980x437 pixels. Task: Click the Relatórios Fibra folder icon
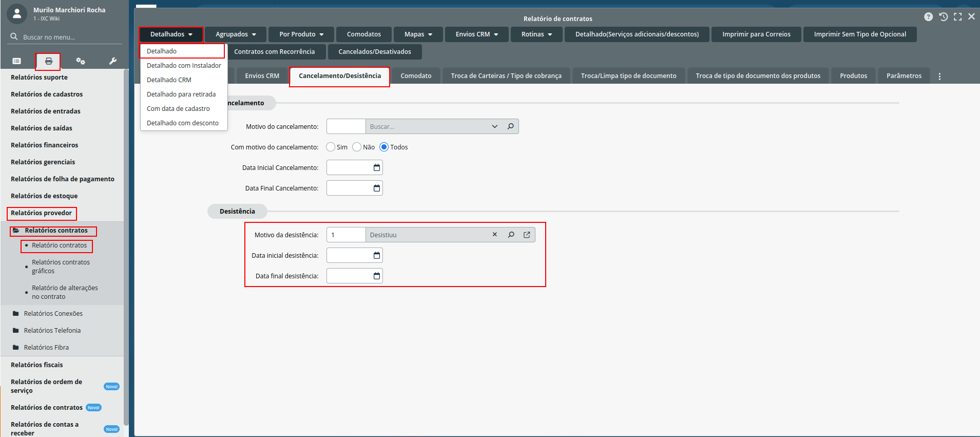[x=16, y=347]
